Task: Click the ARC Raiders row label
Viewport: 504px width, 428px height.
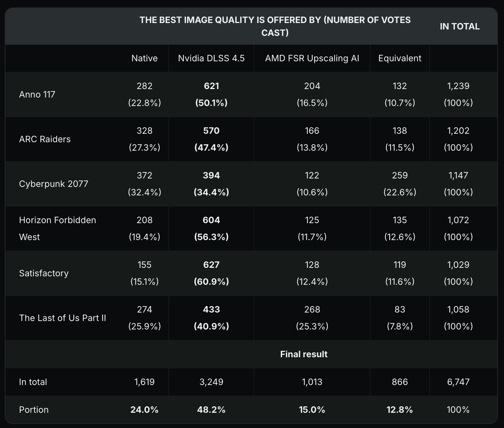Action: (45, 139)
